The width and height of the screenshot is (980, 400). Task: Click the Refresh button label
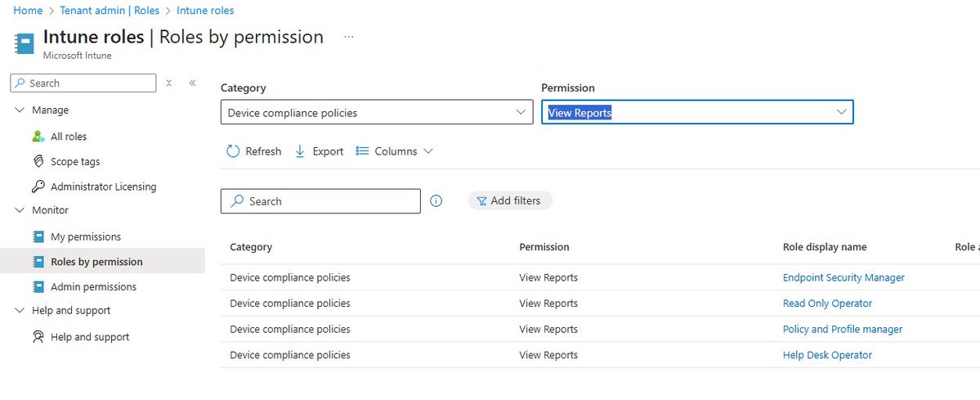pyautogui.click(x=263, y=151)
